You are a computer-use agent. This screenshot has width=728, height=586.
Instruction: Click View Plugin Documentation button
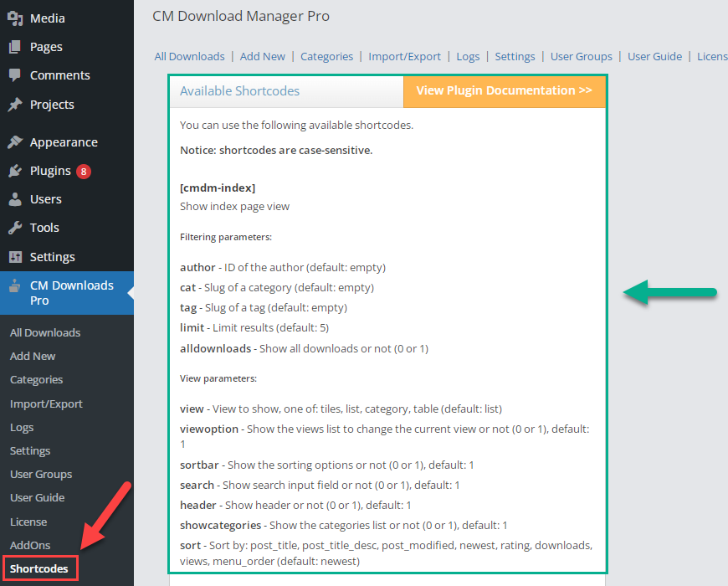tap(505, 91)
